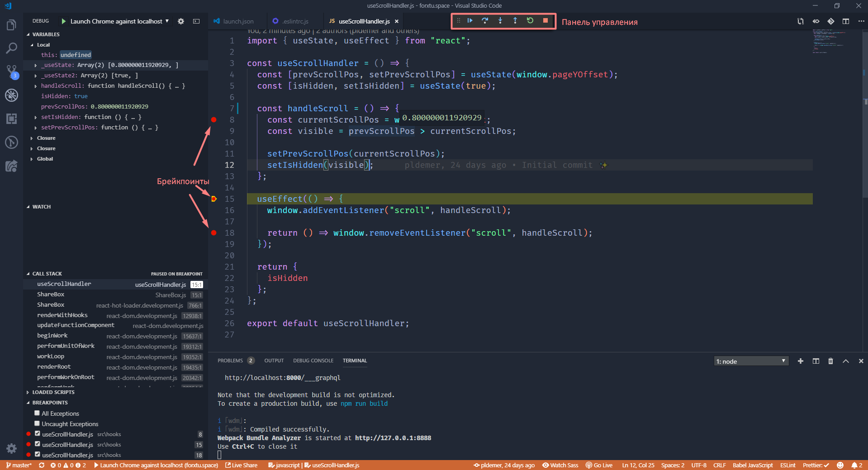
Task: Open debug configuration dropdown Launch Chrome
Action: tap(119, 21)
